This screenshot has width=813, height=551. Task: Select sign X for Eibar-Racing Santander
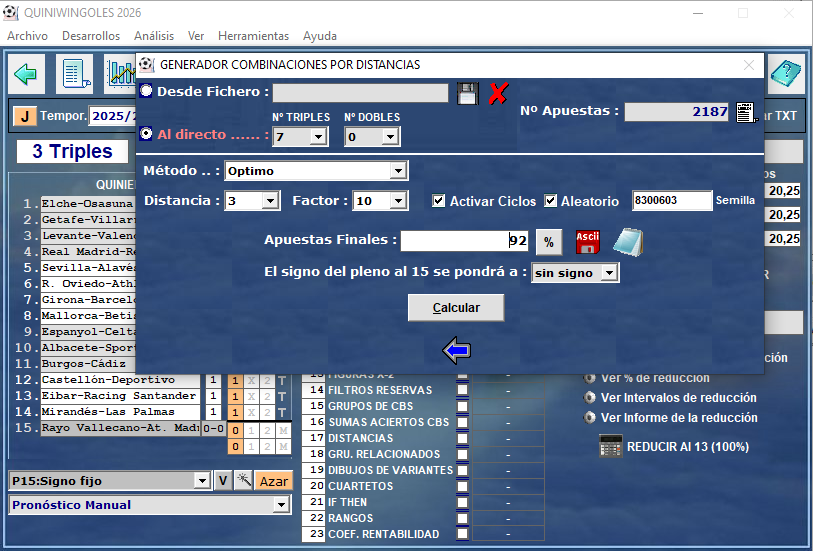tap(251, 396)
